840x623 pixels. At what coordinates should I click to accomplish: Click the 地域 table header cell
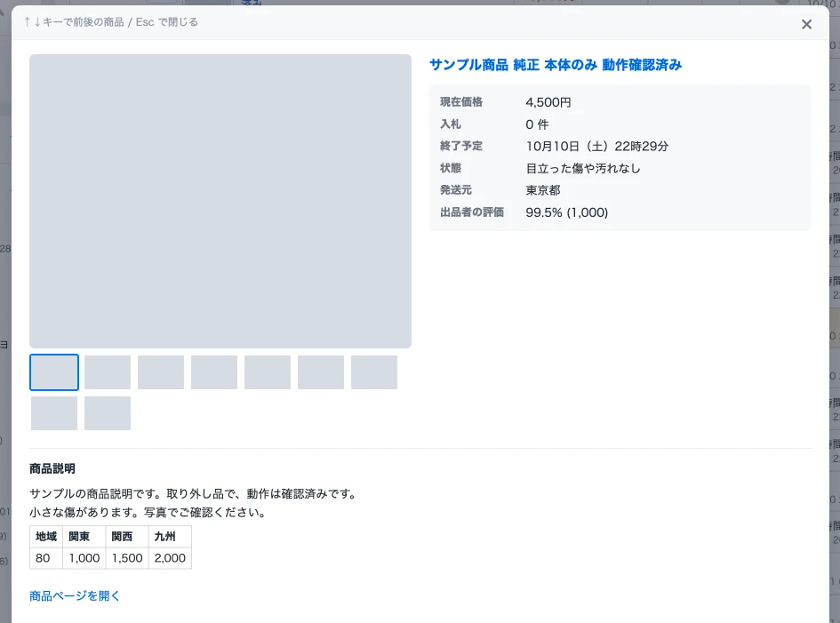[46, 536]
